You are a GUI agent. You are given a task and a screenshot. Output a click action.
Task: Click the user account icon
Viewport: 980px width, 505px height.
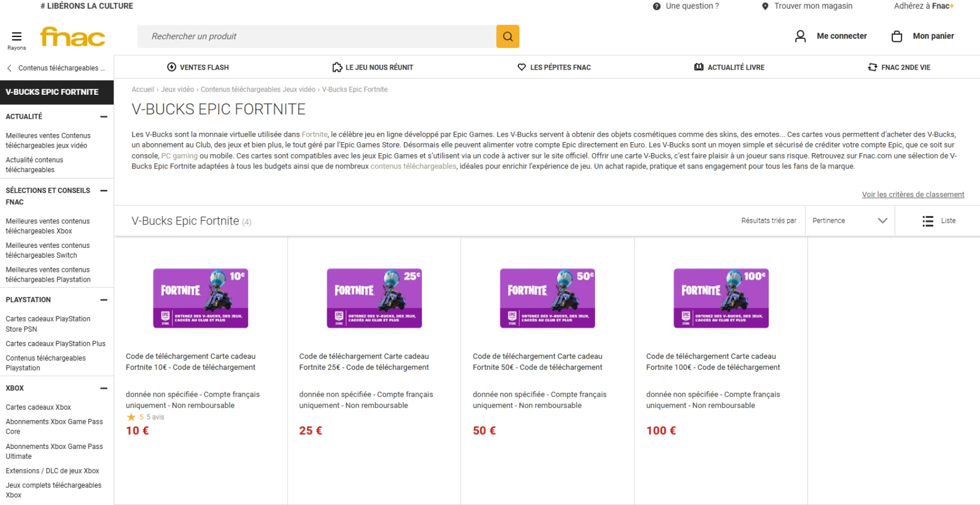[800, 36]
